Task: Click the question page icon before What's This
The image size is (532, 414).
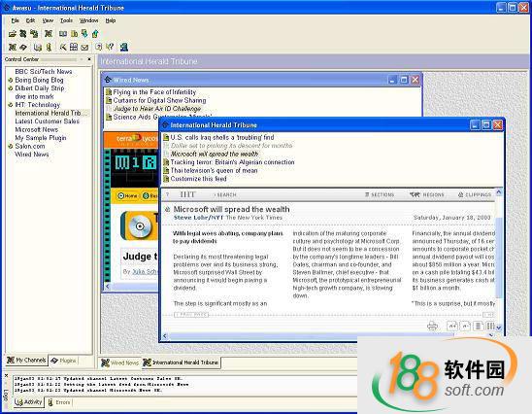Action: coord(99,47)
